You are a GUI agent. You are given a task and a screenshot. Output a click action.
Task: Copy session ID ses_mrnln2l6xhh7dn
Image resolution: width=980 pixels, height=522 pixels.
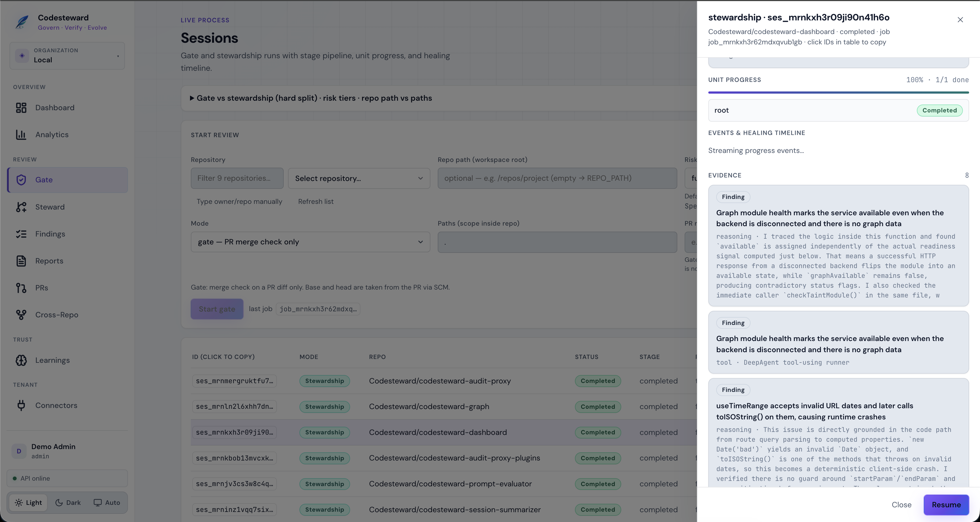(234, 407)
